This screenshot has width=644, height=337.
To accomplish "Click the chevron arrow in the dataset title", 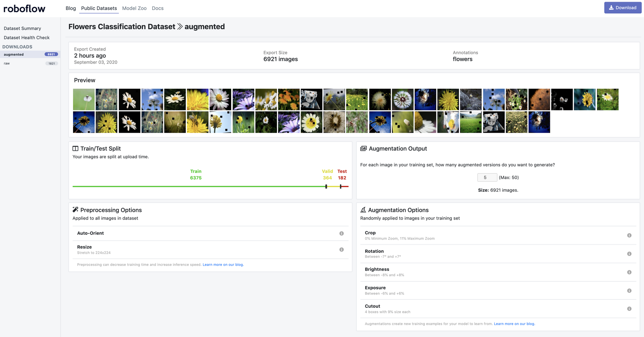I will (x=180, y=27).
